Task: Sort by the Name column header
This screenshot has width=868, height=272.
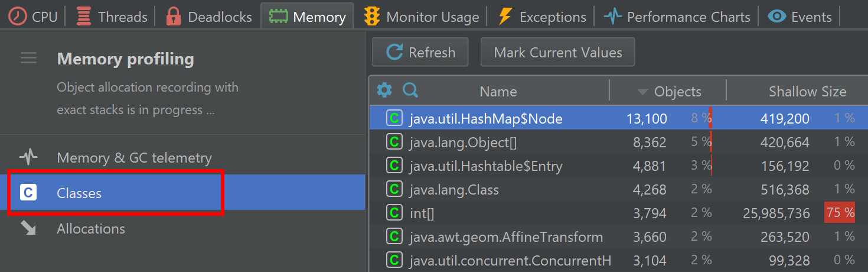Action: [498, 91]
